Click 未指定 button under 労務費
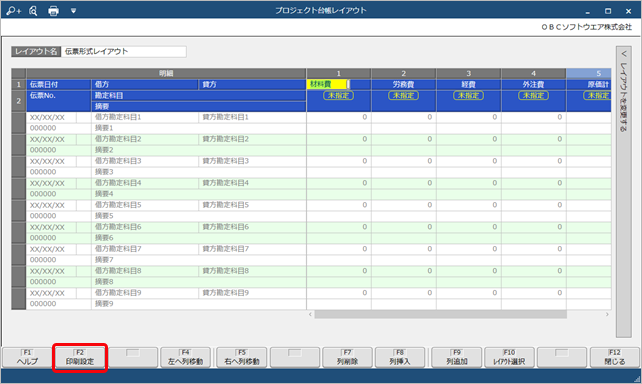642x384 pixels. 403,95
